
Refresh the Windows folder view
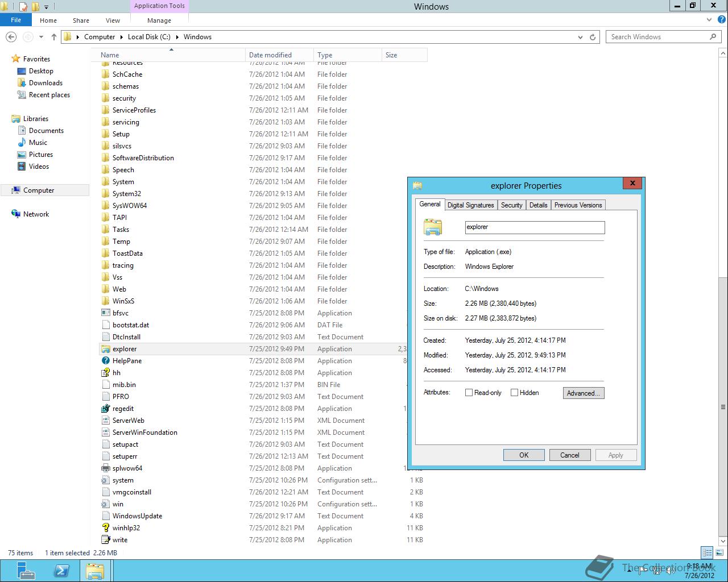tap(593, 37)
